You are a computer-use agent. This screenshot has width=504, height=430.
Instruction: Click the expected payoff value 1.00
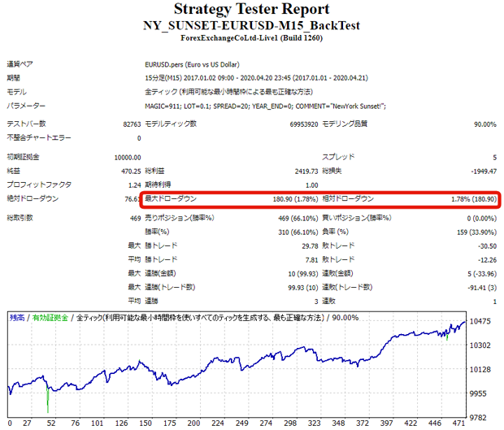pyautogui.click(x=312, y=185)
